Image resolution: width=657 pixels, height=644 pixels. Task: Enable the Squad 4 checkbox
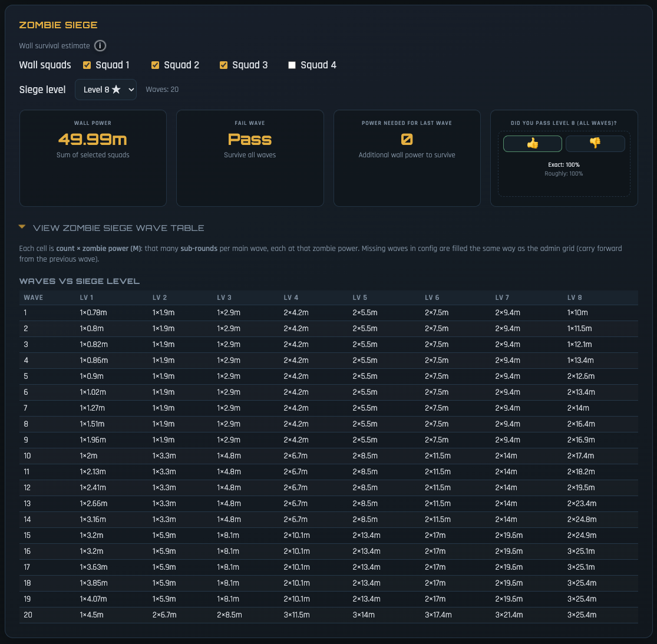point(292,65)
